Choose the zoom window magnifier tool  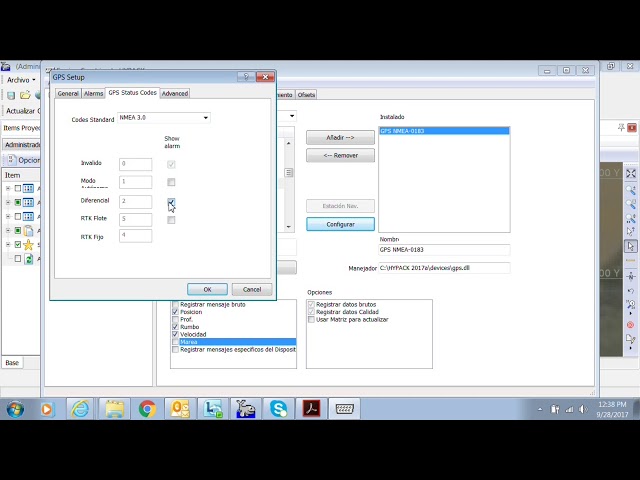pos(631,203)
